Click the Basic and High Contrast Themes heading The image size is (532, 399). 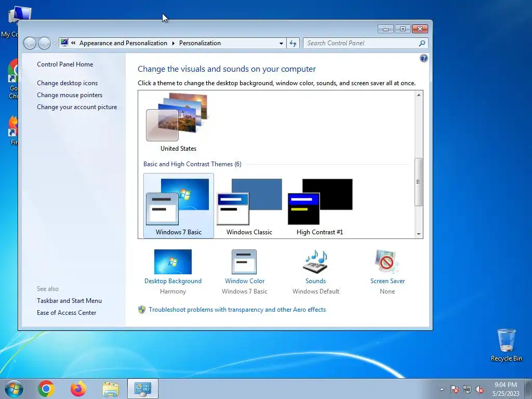pyautogui.click(x=192, y=164)
